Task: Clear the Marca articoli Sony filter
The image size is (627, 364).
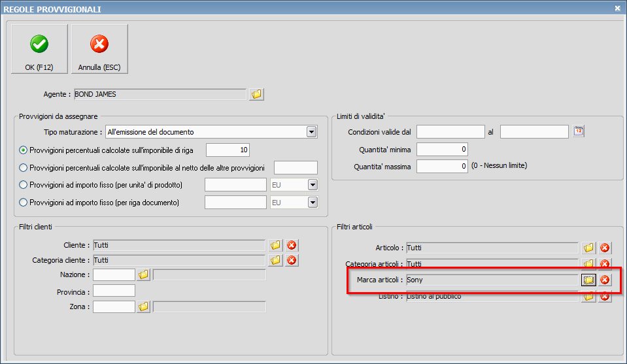Action: click(x=605, y=280)
